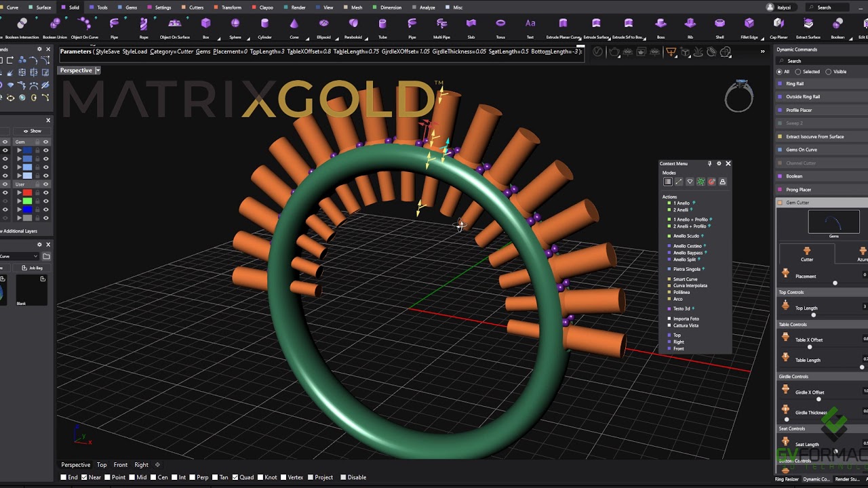Expand the red User layer

click(x=19, y=193)
